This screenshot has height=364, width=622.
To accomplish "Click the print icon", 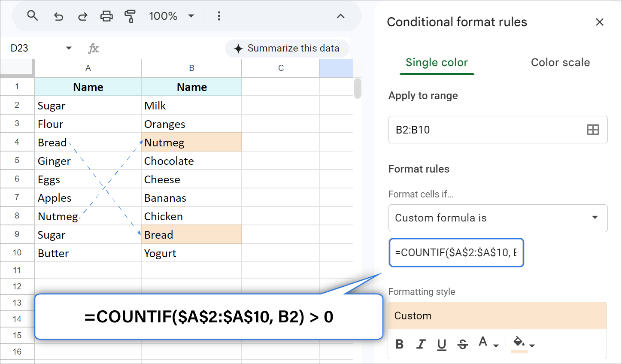I will [106, 16].
